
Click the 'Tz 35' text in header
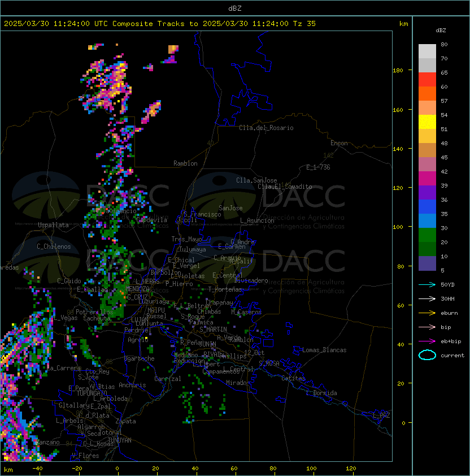[x=304, y=24]
